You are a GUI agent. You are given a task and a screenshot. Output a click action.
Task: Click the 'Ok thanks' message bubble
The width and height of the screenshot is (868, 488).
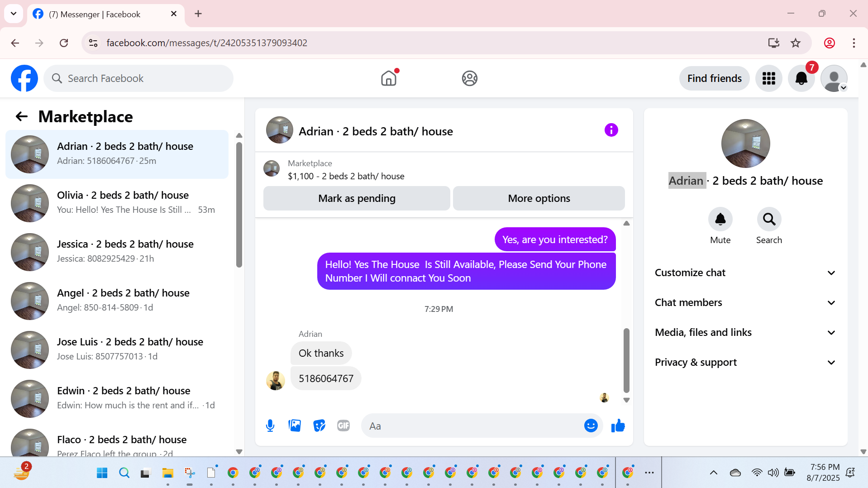click(321, 353)
